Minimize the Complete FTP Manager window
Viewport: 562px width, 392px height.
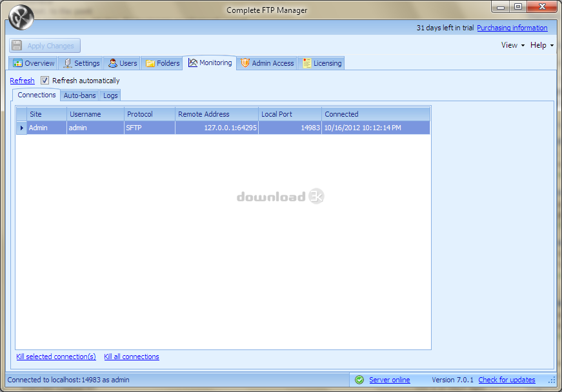501,7
